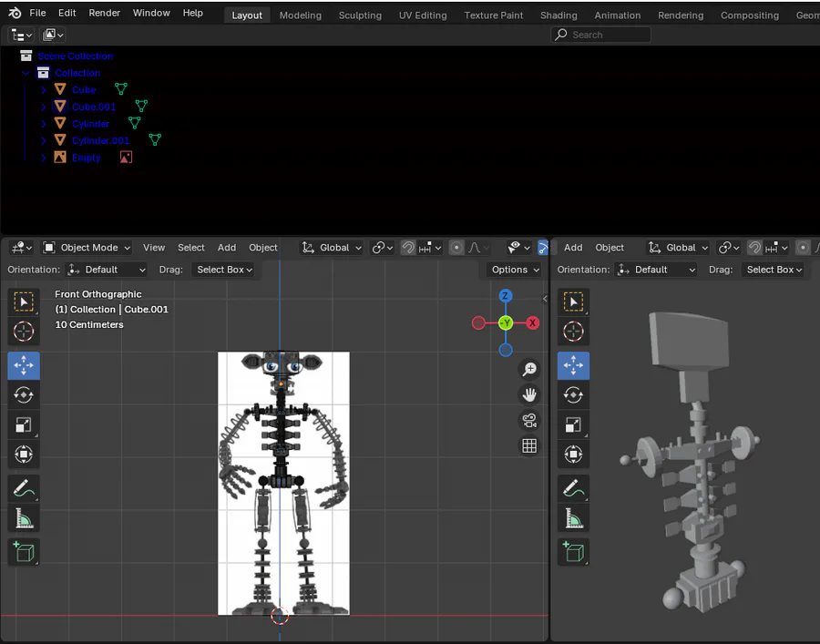
Task: Open the outliner editor type dropdown
Action: click(x=22, y=35)
